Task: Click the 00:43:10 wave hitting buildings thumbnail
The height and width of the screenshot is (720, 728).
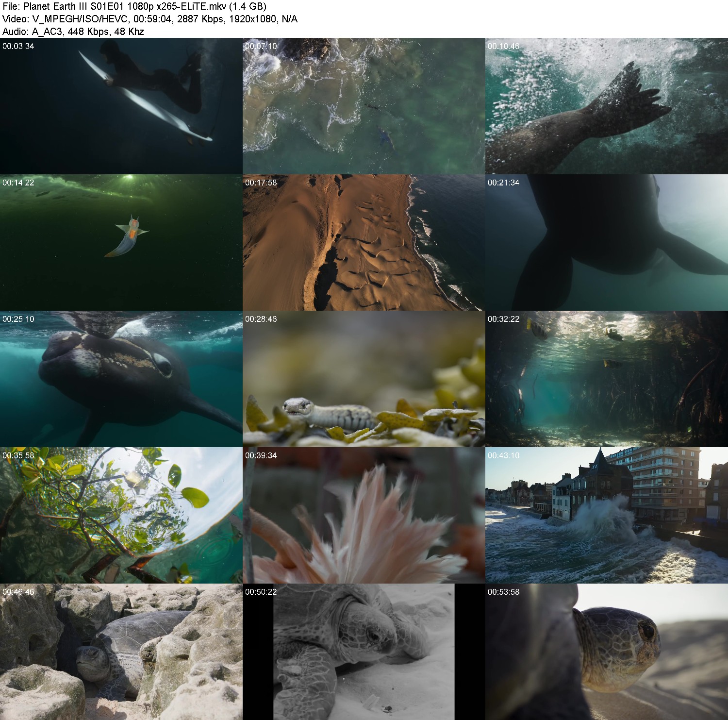Action: pos(607,515)
